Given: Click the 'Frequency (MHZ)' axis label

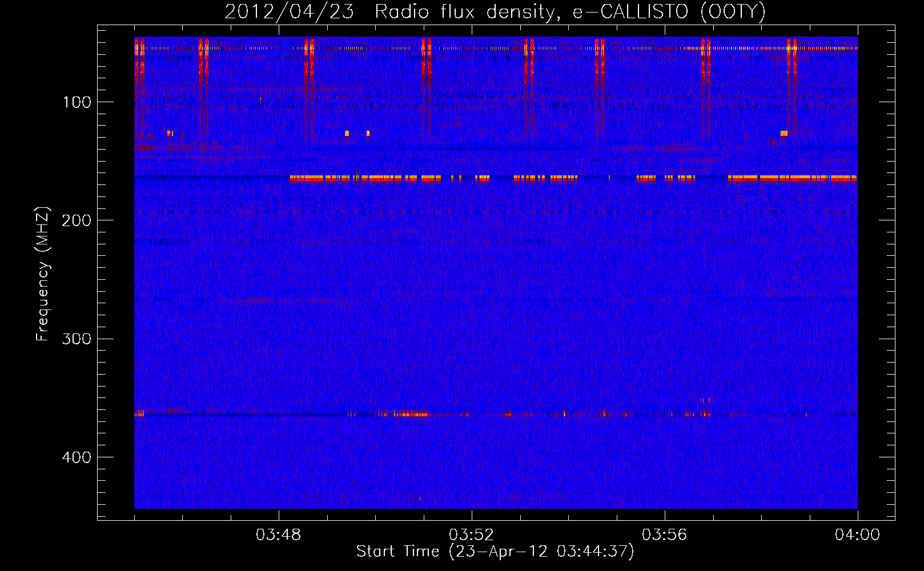Looking at the screenshot, I should [42, 274].
